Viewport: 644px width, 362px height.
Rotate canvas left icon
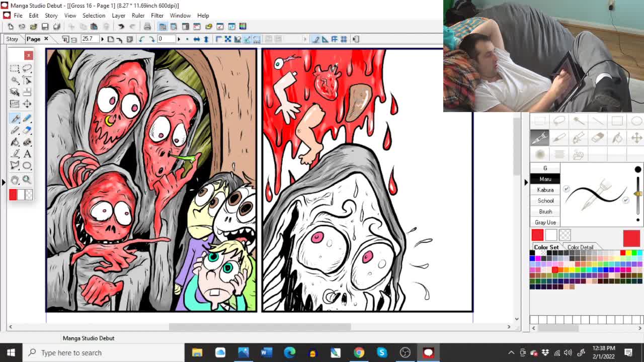[141, 39]
